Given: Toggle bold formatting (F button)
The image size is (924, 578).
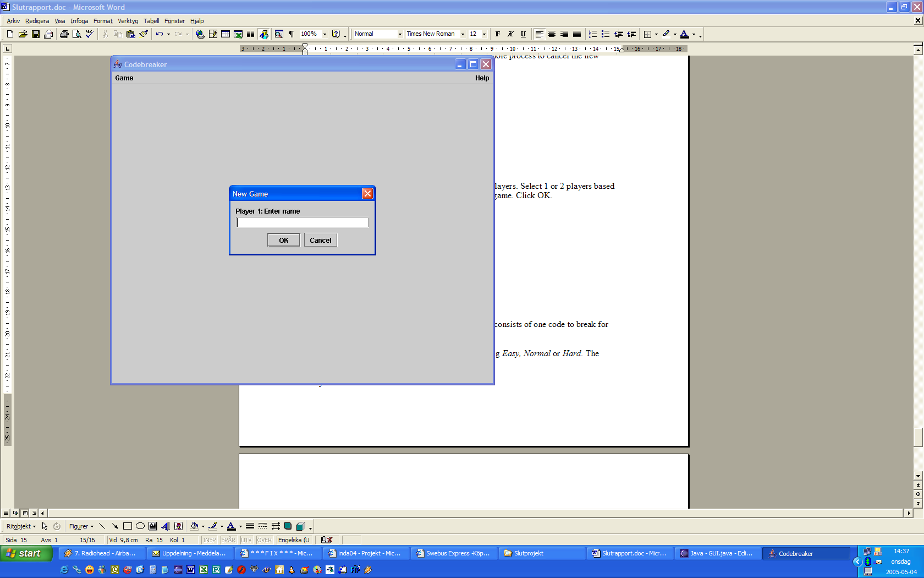Looking at the screenshot, I should [x=498, y=34].
